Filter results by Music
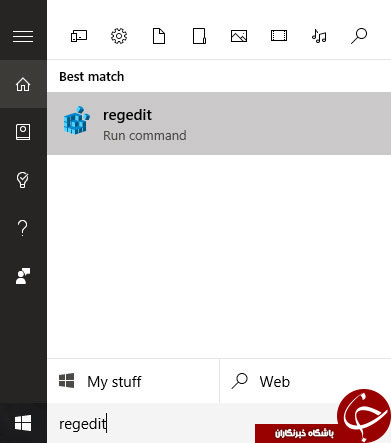 coord(319,36)
